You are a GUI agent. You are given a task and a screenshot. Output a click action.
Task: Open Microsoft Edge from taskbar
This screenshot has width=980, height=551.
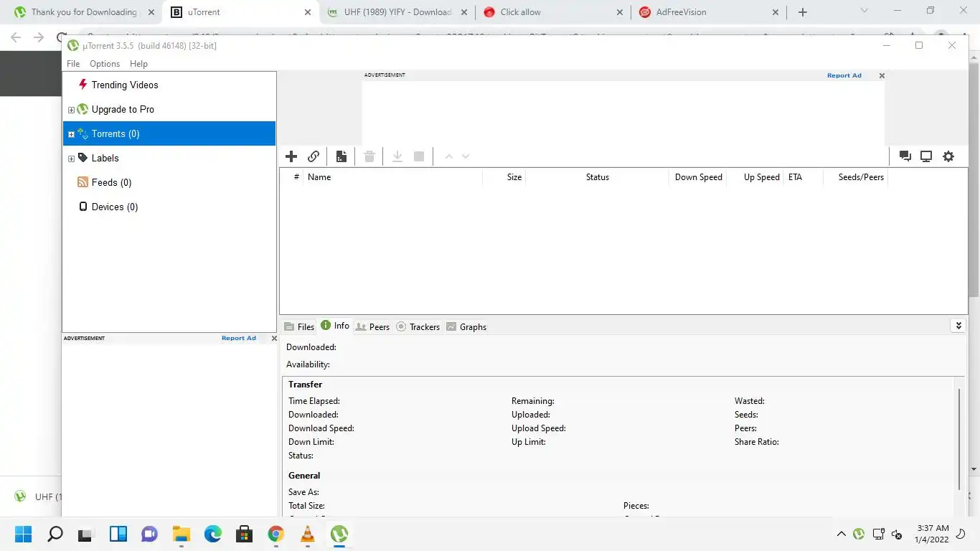[x=213, y=534]
